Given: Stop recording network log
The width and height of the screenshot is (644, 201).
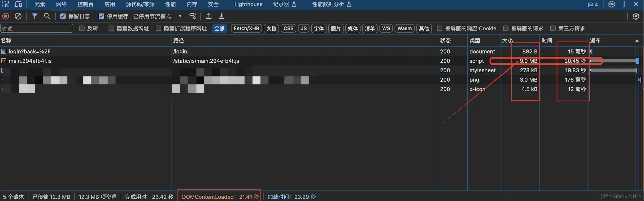Looking at the screenshot, I should (x=6, y=16).
